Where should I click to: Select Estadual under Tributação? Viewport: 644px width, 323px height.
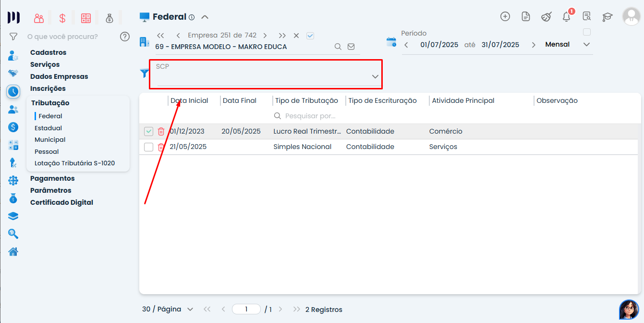point(48,128)
